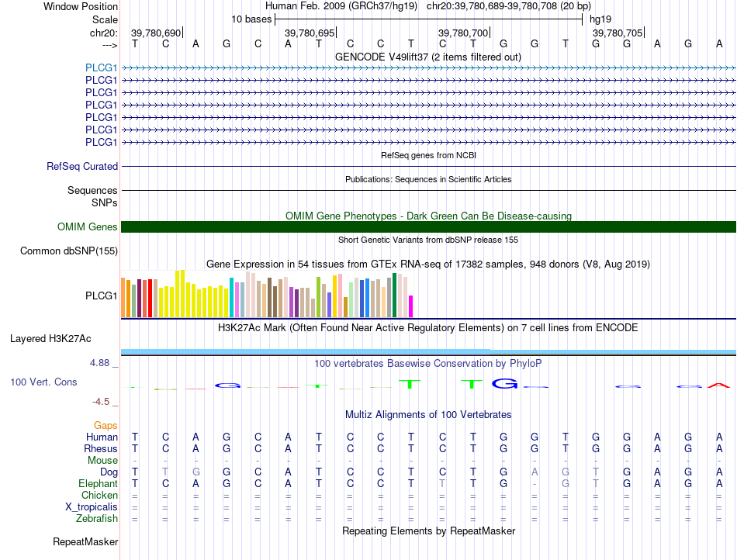Screen dimensions: 737x560
Task: Click the magenta bar in GTEx expression chart
Action: coord(411,306)
